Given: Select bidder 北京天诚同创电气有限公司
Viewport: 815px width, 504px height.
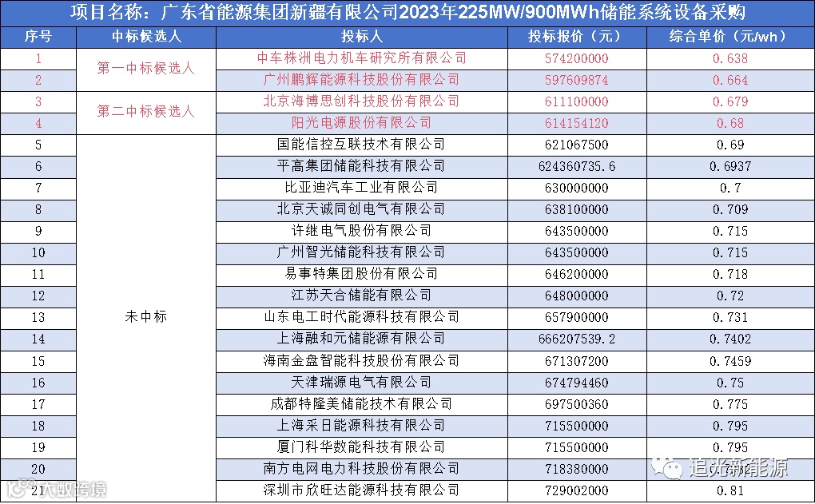Looking at the screenshot, I should [362, 209].
